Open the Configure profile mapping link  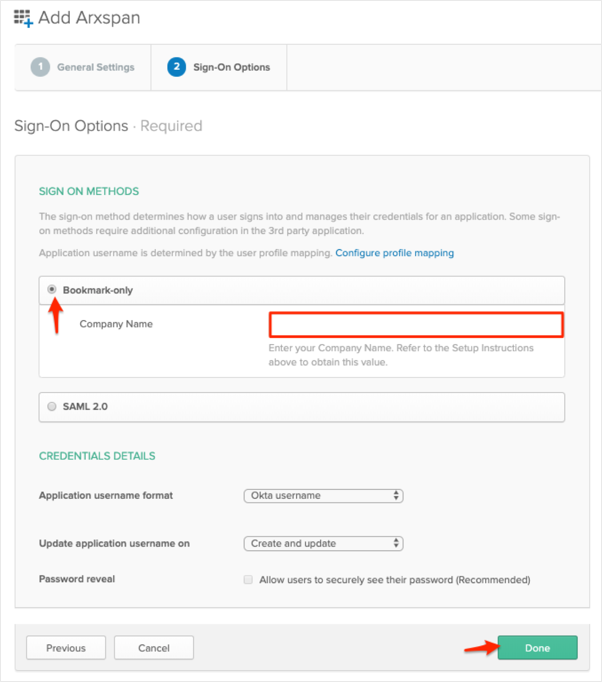click(x=394, y=253)
